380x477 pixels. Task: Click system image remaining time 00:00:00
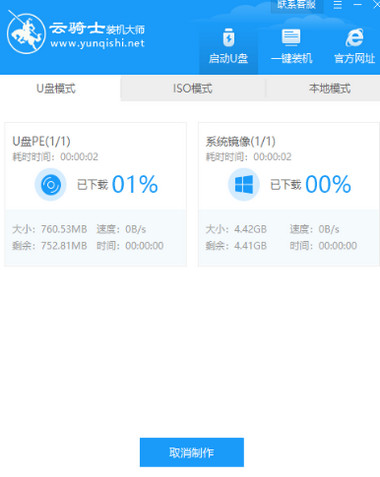[x=338, y=246]
